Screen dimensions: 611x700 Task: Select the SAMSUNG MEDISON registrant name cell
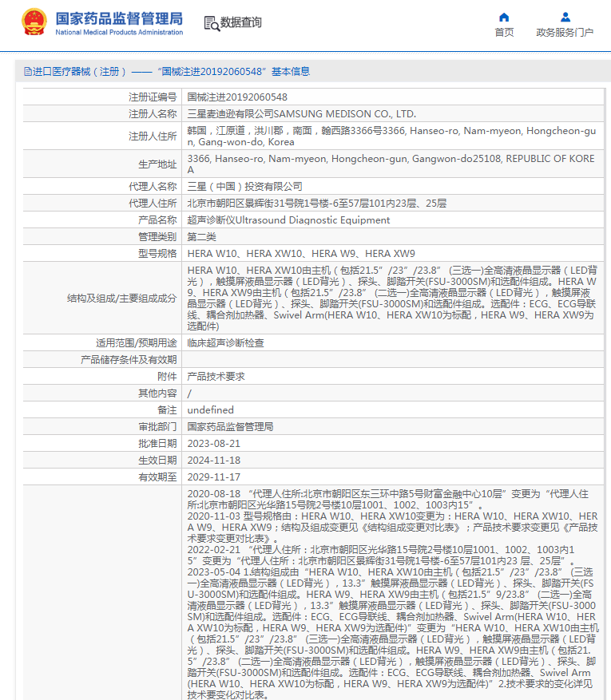(301, 114)
